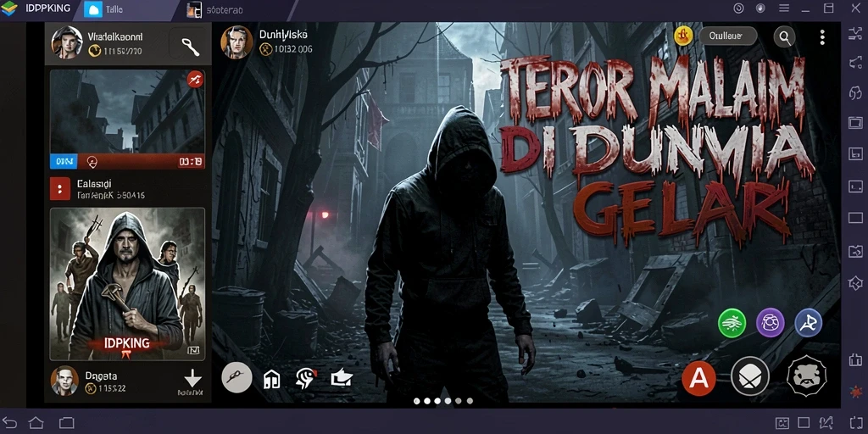
Task: Click the Oullaue pill button
Action: [728, 36]
